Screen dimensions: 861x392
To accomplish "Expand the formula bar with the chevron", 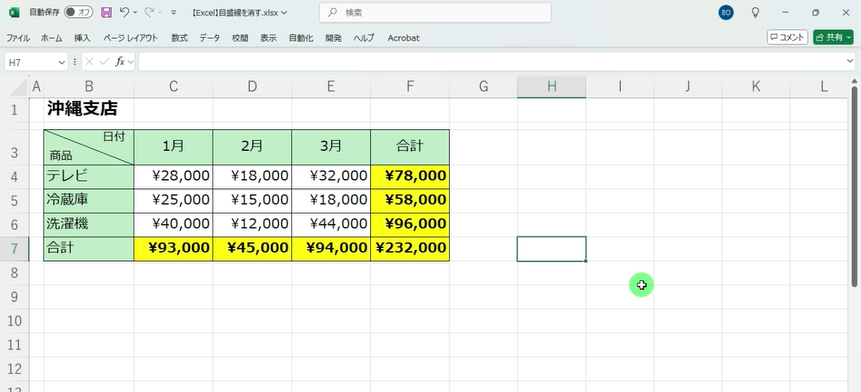I will (851, 62).
